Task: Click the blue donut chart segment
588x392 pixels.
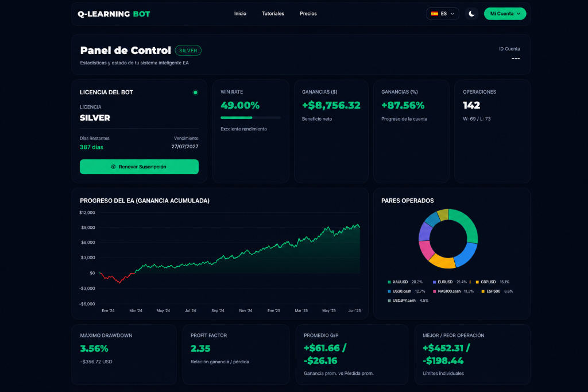Action: (466, 255)
